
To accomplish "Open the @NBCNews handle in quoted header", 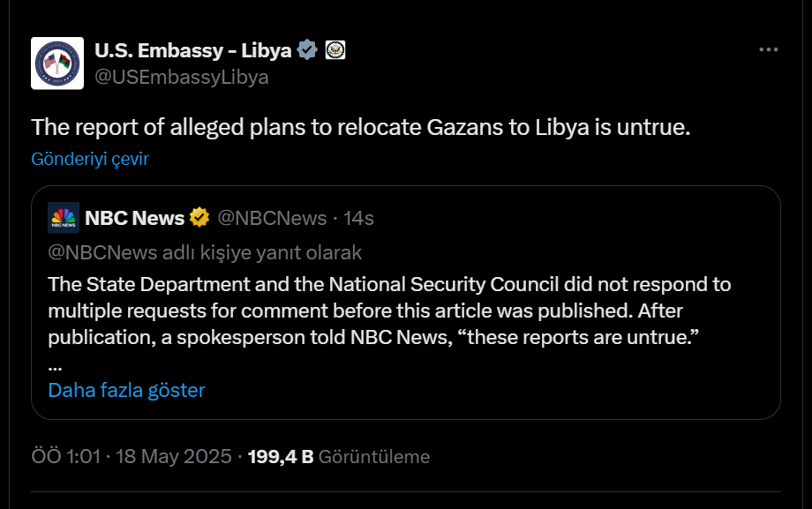I will pyautogui.click(x=272, y=218).
